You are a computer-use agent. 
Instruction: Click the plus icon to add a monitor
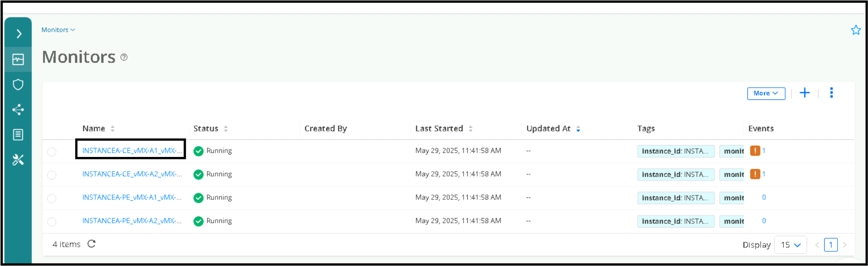805,93
